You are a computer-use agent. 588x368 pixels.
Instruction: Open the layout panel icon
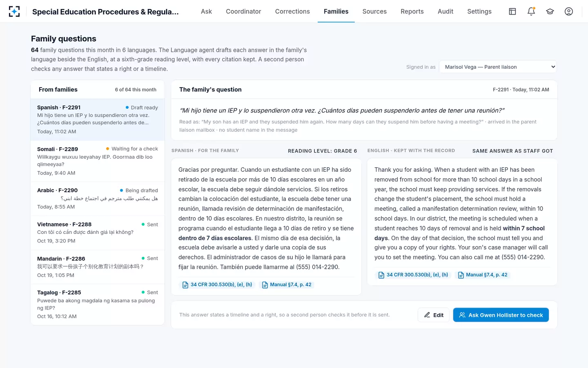pyautogui.click(x=512, y=11)
